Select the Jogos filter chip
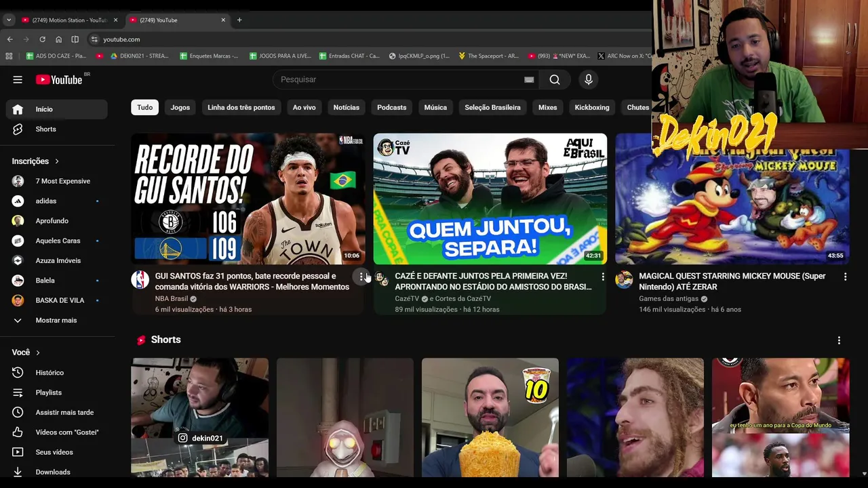 (x=180, y=107)
